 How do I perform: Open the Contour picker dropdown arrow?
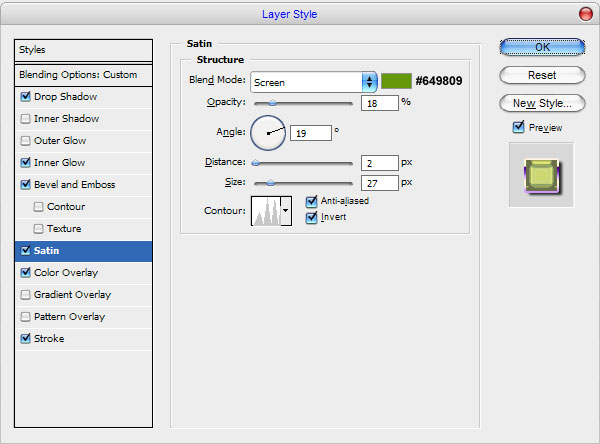286,211
